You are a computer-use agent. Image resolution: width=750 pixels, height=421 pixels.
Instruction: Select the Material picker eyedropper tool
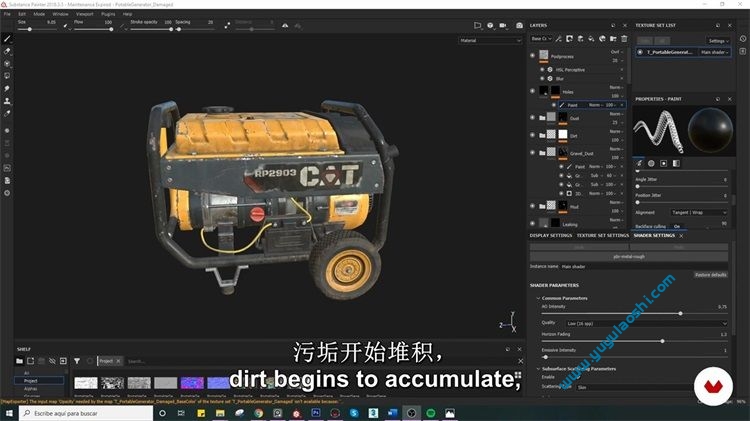[7, 113]
